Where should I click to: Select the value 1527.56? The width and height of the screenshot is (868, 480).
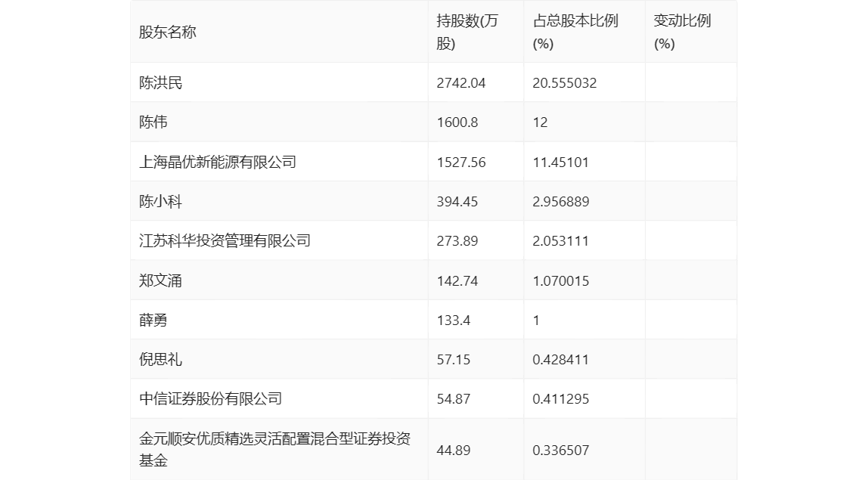coord(461,163)
